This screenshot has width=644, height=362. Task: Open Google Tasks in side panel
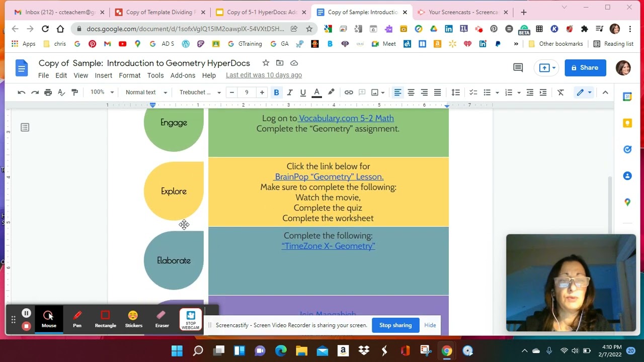click(627, 149)
